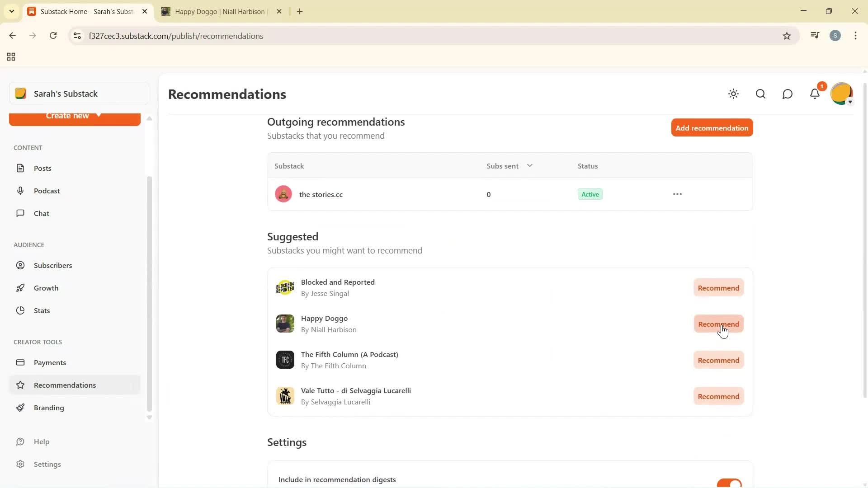Open the notifications bell
The image size is (868, 488).
815,94
